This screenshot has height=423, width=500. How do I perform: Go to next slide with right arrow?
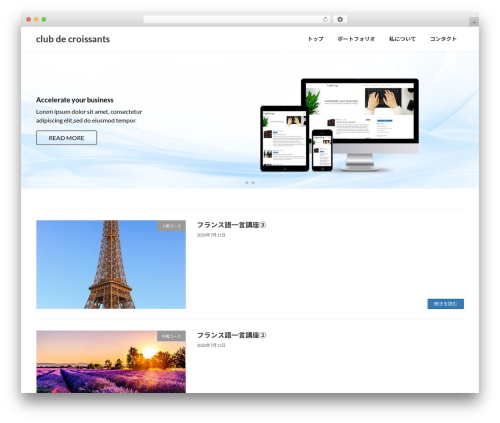pos(470,120)
